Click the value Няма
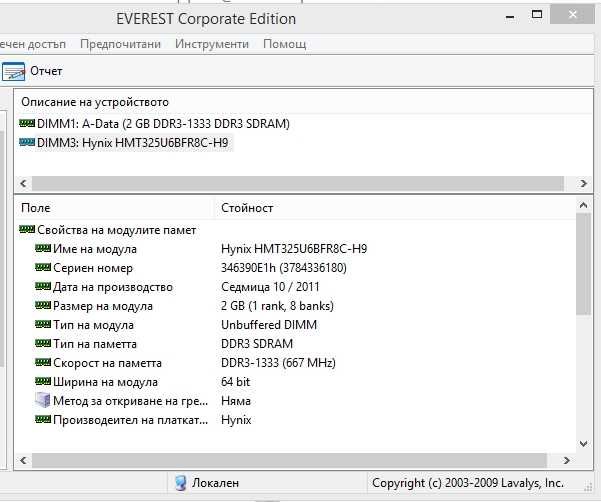601x502 pixels. (236, 401)
